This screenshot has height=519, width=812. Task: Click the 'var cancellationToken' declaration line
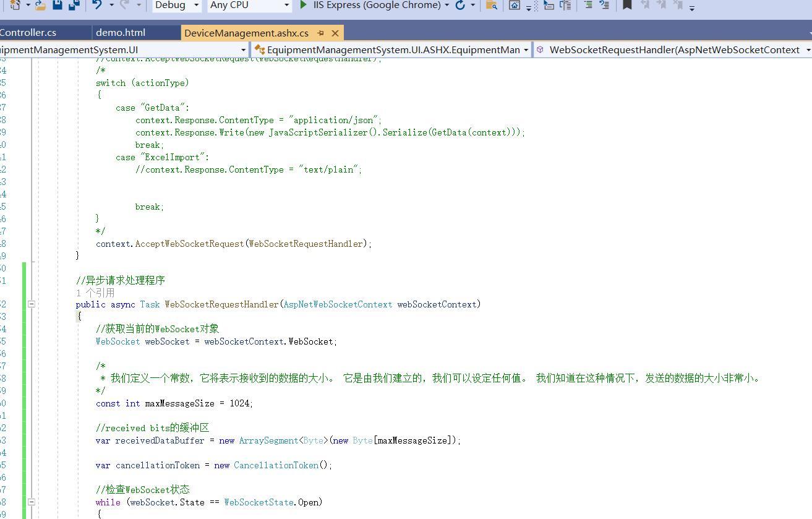click(x=214, y=465)
